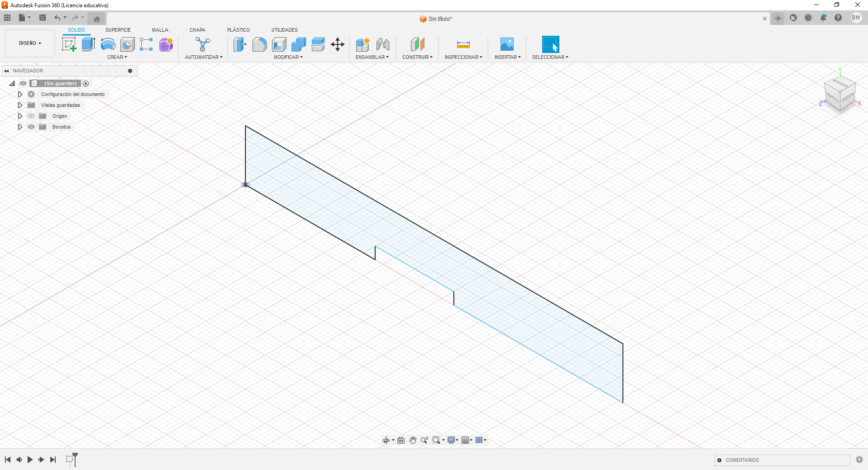Toggle visibility of the unsaved document root

coord(23,83)
